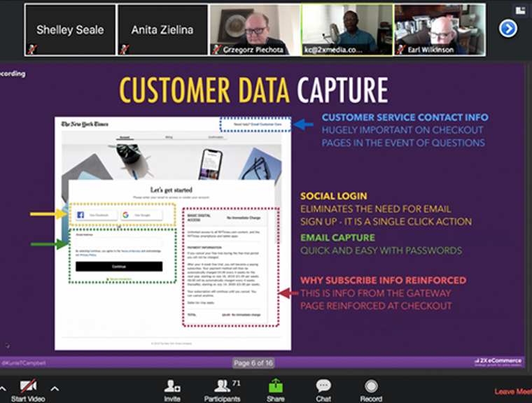Click the Use Facebook login button
Image resolution: width=532 pixels, height=403 pixels.
click(x=97, y=215)
